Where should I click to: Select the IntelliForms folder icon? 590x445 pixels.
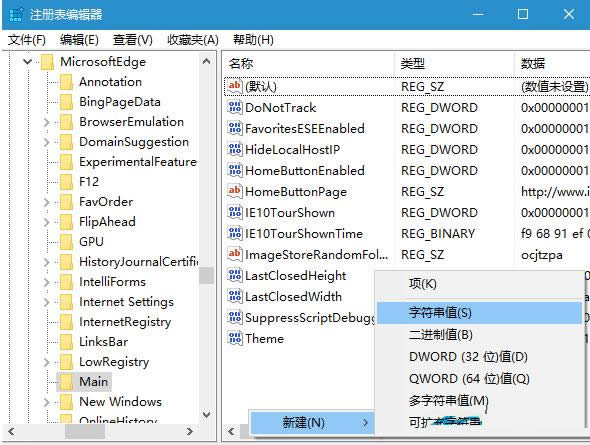coord(66,282)
